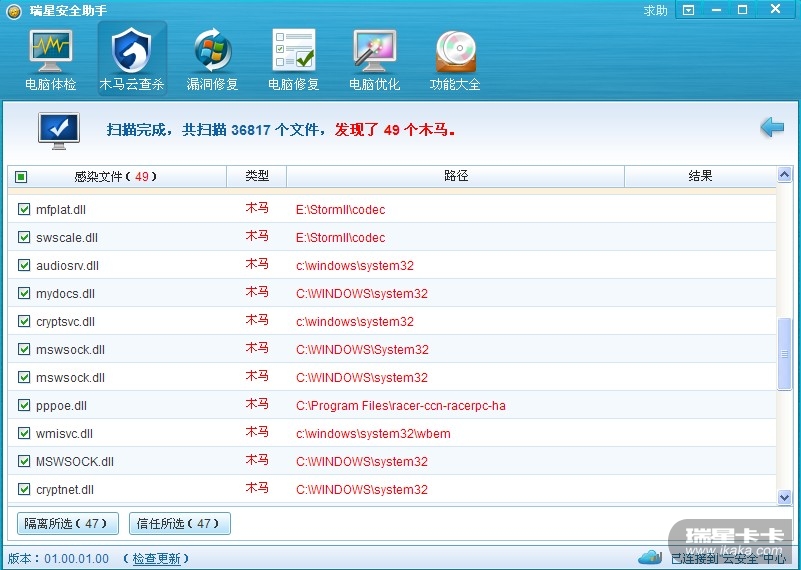Click the 求助 help menu item
Viewport: 801px width, 570px height.
tap(655, 10)
